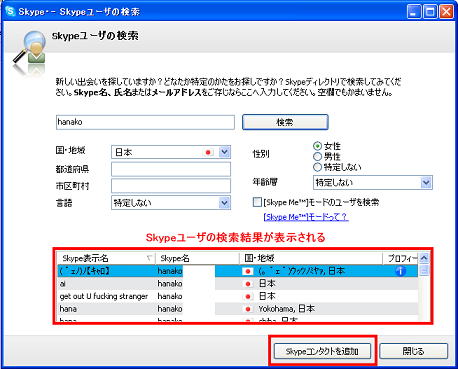The width and height of the screenshot is (458, 369).
Task: Click the Japan flag icon in the Yokohama row
Action: (247, 309)
